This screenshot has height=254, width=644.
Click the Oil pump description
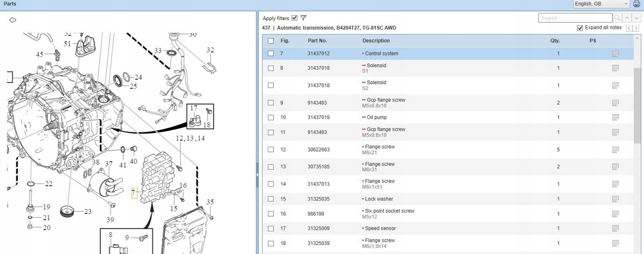377,117
